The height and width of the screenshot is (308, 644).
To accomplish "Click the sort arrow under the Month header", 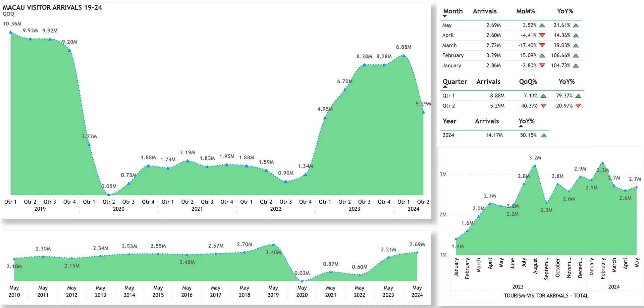I will [x=445, y=16].
